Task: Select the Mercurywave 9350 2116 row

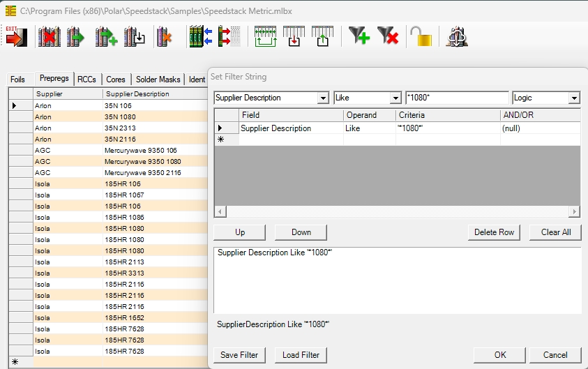Action: pyautogui.click(x=108, y=173)
